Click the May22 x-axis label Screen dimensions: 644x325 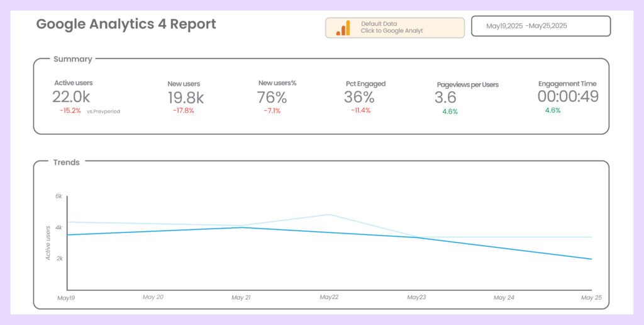(329, 297)
